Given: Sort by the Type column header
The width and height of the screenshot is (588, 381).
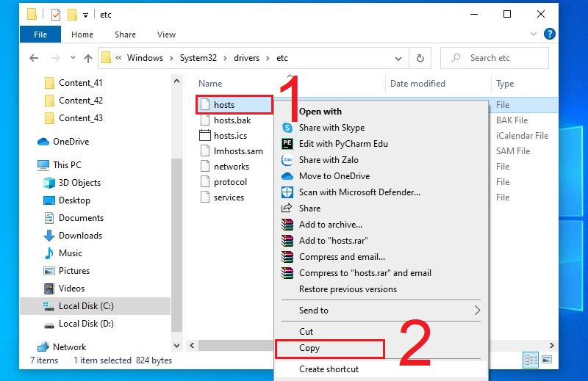Looking at the screenshot, I should click(505, 84).
